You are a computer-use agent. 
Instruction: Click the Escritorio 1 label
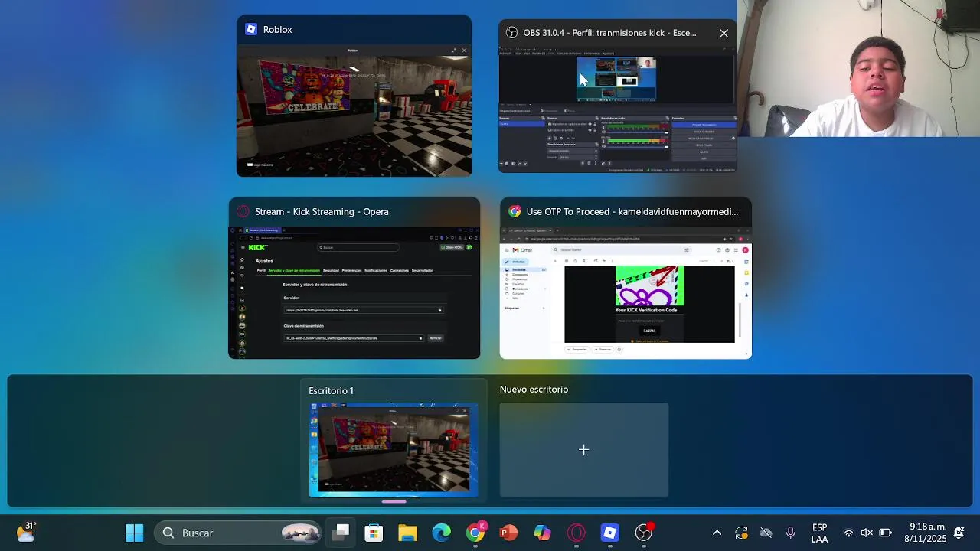331,390
